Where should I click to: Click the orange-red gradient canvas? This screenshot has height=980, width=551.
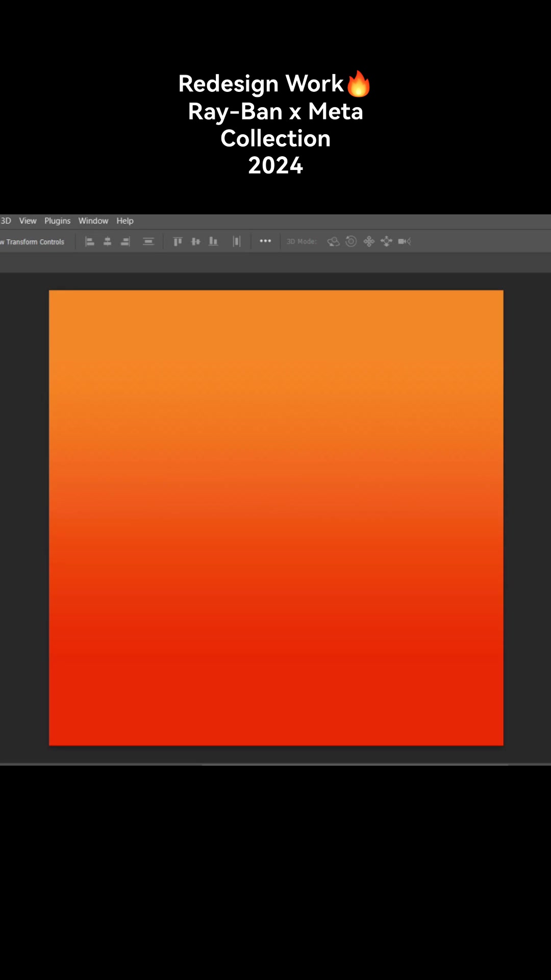tap(276, 518)
